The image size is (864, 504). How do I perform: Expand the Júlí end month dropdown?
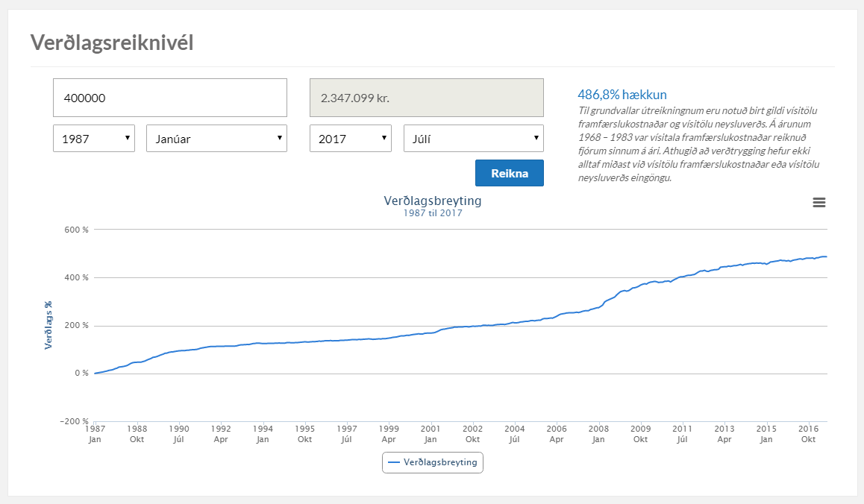pyautogui.click(x=473, y=138)
